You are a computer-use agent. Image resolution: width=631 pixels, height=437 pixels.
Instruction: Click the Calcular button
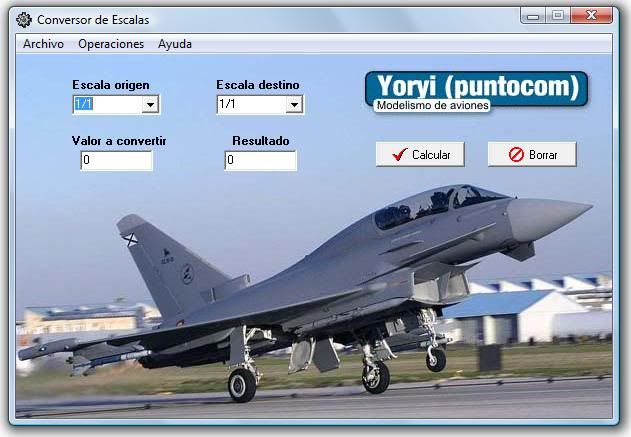(420, 155)
